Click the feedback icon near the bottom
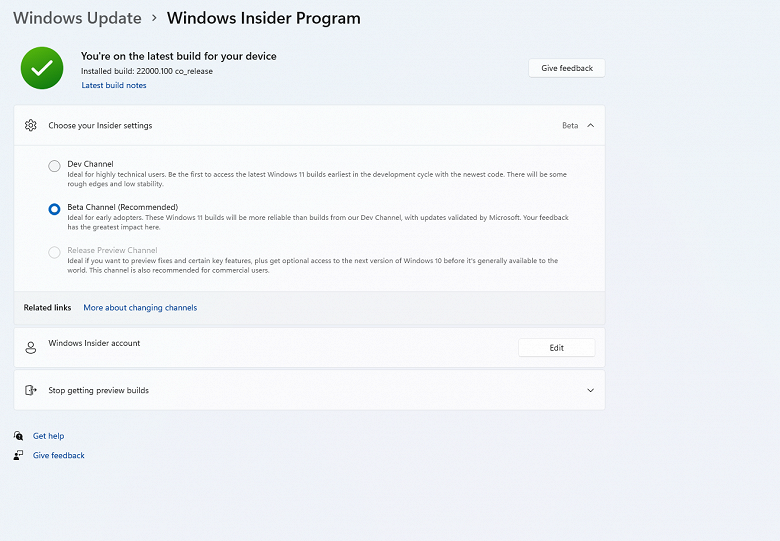780x541 pixels. click(x=19, y=455)
